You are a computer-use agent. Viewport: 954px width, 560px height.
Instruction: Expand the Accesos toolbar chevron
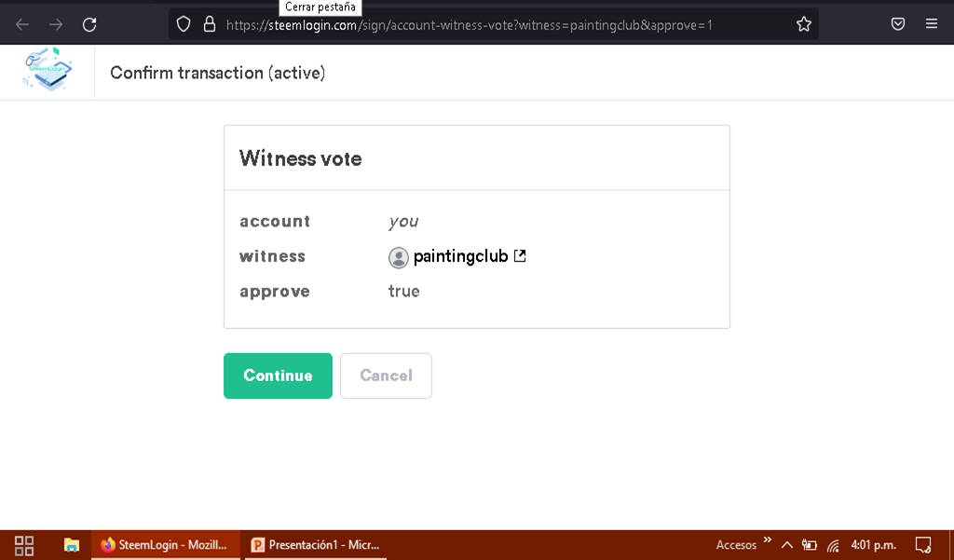(768, 540)
